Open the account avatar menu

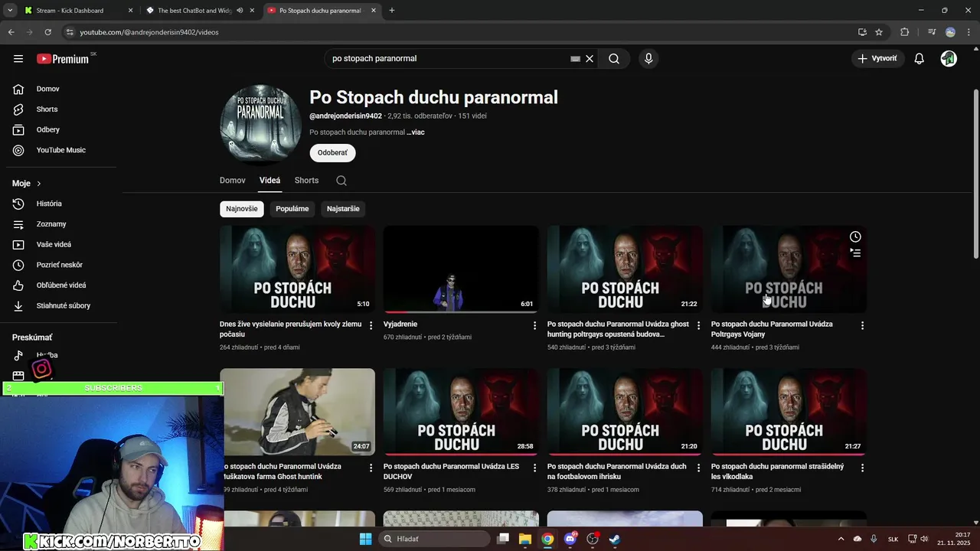point(949,59)
